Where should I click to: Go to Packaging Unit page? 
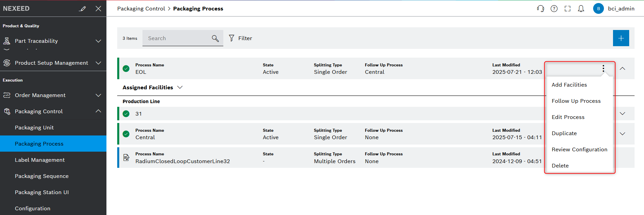pyautogui.click(x=34, y=128)
